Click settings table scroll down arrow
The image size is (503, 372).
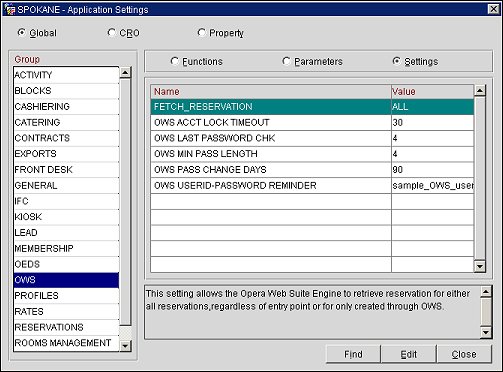[x=480, y=266]
